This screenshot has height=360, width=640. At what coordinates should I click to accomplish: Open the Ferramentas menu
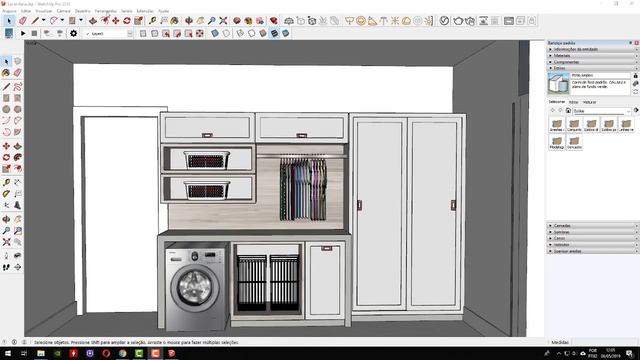105,11
